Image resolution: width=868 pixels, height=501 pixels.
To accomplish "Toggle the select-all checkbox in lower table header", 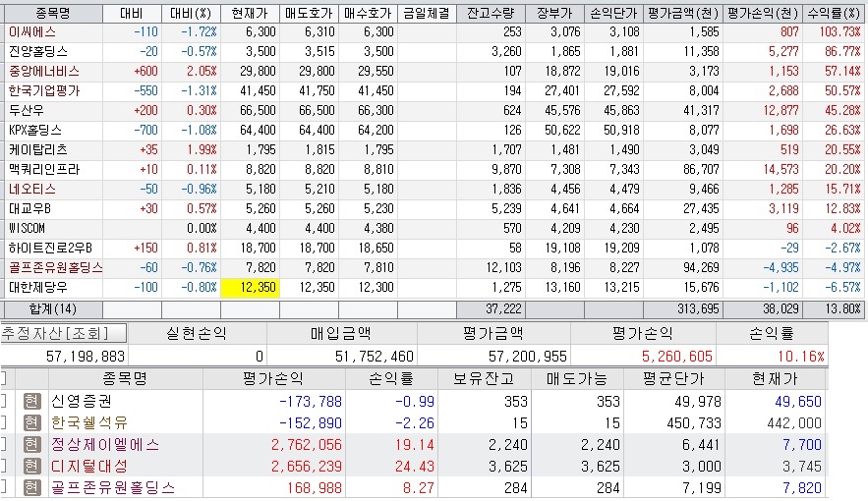I will click(x=3, y=379).
